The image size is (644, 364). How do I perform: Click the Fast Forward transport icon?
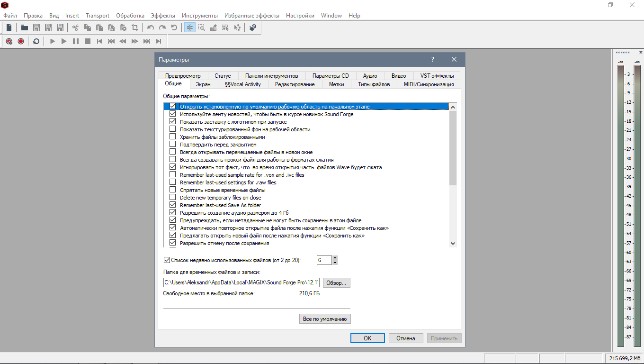coord(135,41)
